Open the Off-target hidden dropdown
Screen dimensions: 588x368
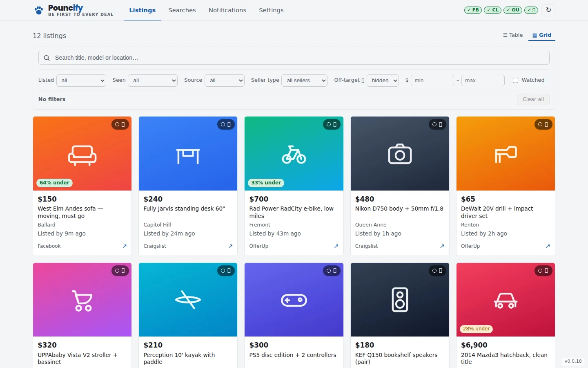pyautogui.click(x=383, y=81)
